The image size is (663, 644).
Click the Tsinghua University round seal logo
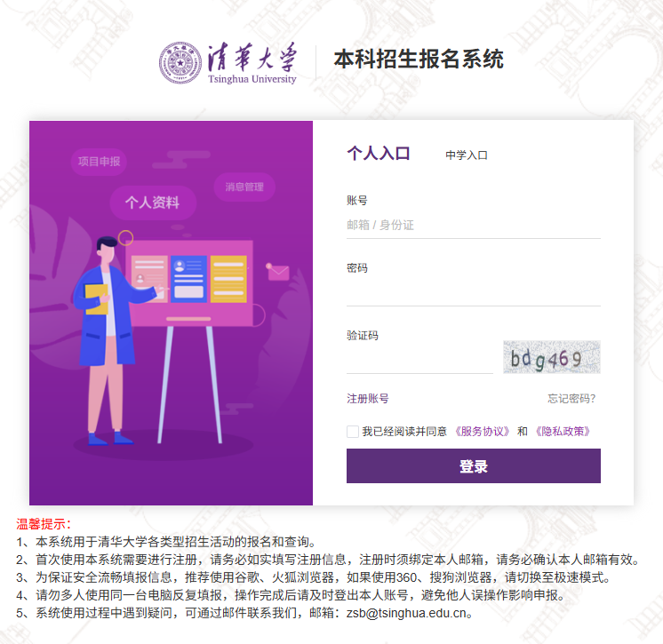(x=180, y=63)
